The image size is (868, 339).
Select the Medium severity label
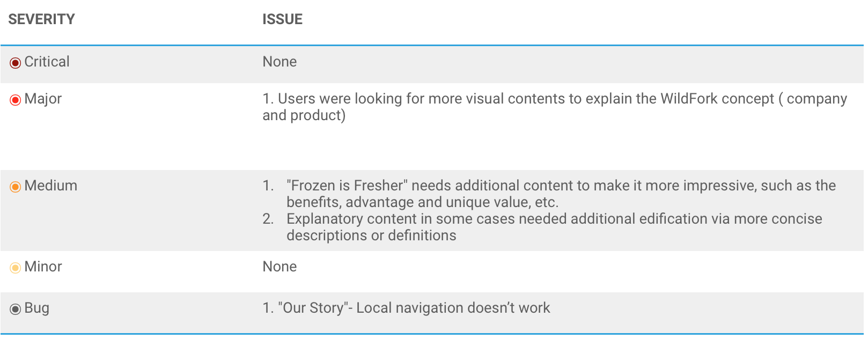coord(51,186)
